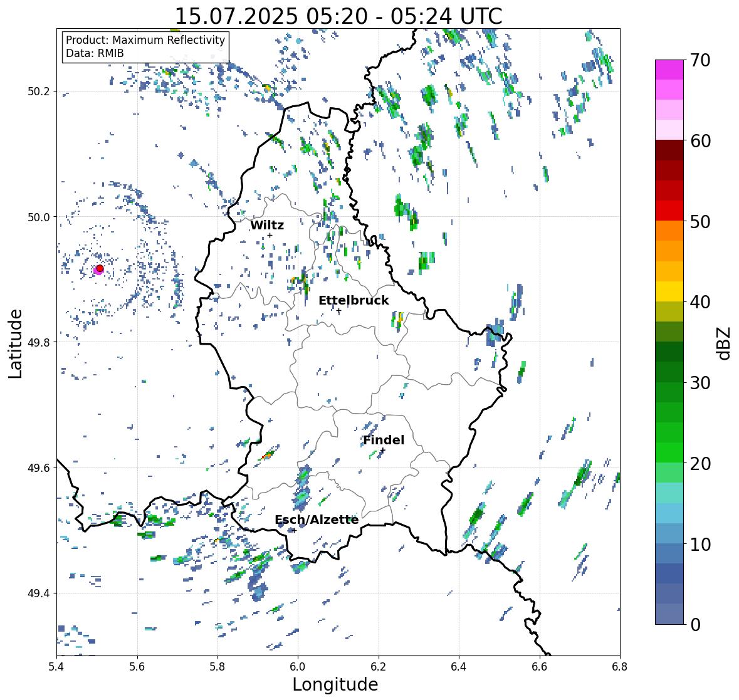Viewport: 739px width, 700px height.
Task: Click the 20 value on the colorbar
Action: [x=700, y=463]
